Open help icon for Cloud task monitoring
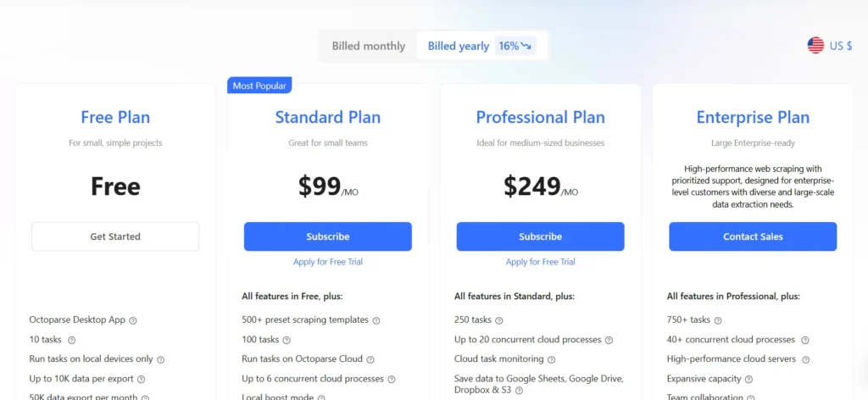Image resolution: width=868 pixels, height=400 pixels. pyautogui.click(x=551, y=359)
